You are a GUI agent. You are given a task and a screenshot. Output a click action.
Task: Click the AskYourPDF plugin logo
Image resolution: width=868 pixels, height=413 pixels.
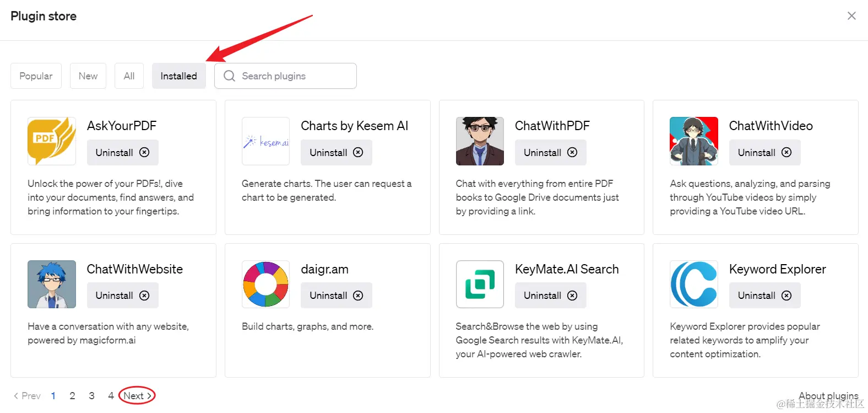(52, 141)
